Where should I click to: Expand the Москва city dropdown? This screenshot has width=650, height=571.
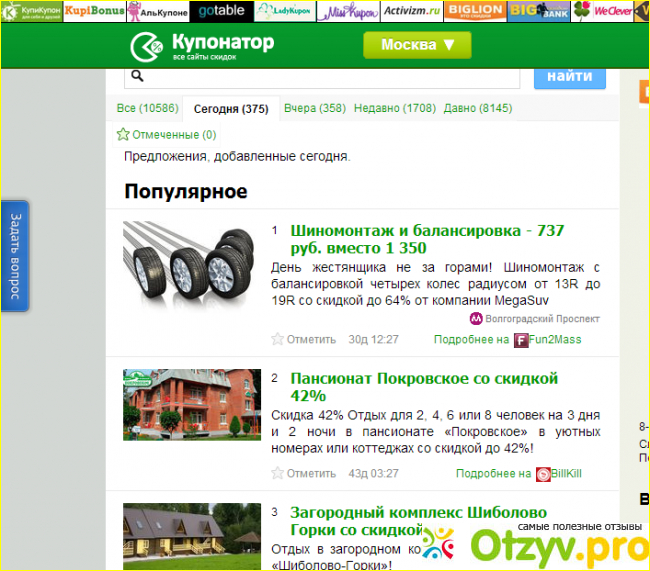[417, 45]
